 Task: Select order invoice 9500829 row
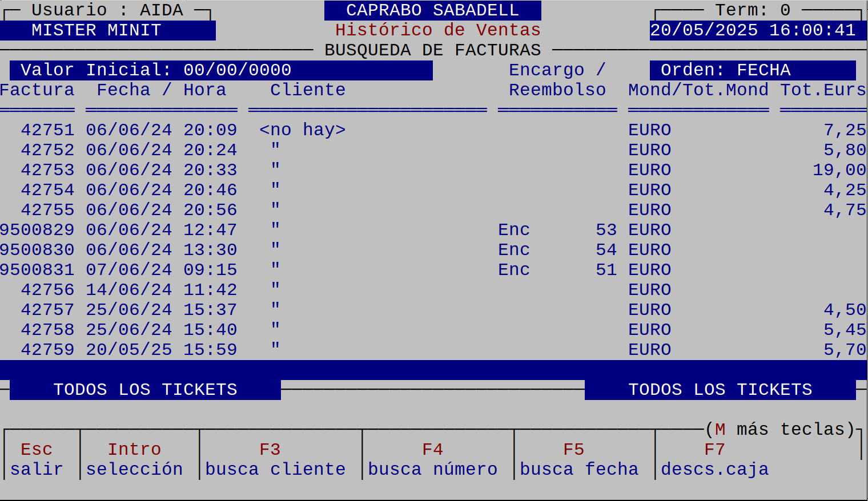pos(38,230)
